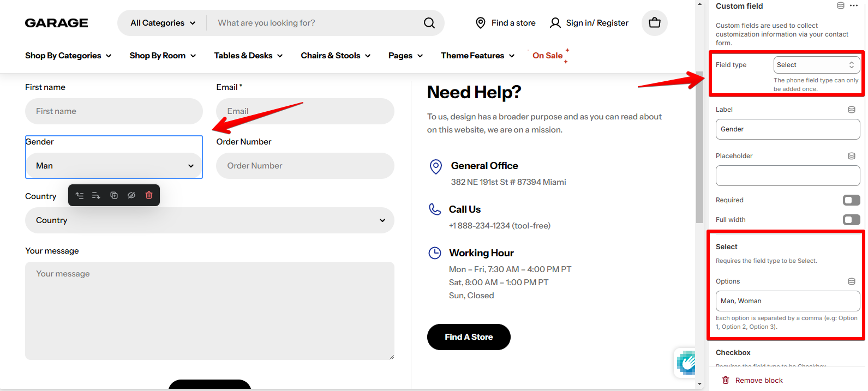Click the Working Hour clock icon
The width and height of the screenshot is (868, 391).
(435, 253)
